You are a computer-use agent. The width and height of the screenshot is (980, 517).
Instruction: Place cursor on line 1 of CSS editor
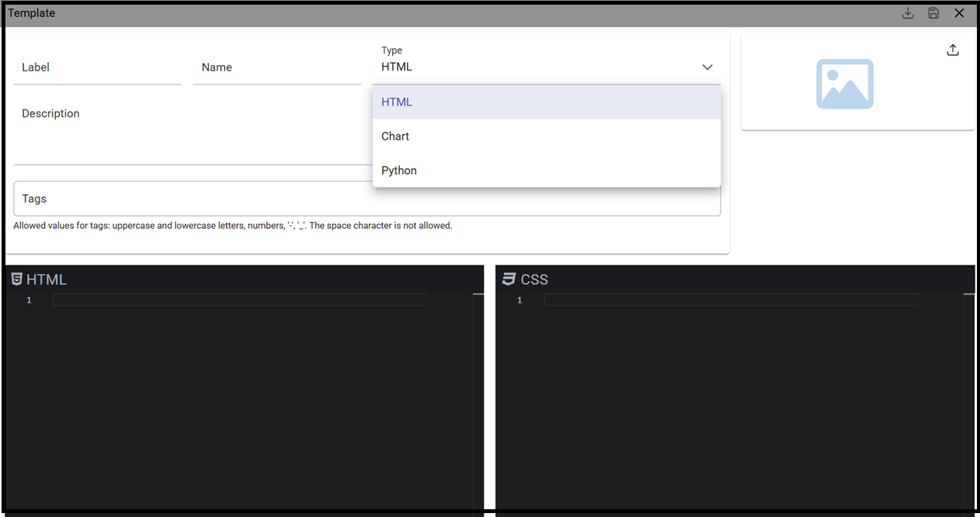732,300
